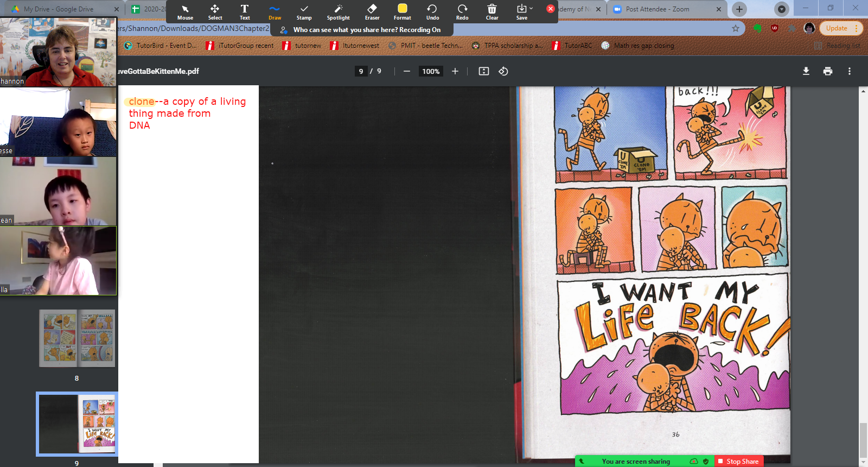
Task: Select Sean's video tile
Action: (x=58, y=191)
